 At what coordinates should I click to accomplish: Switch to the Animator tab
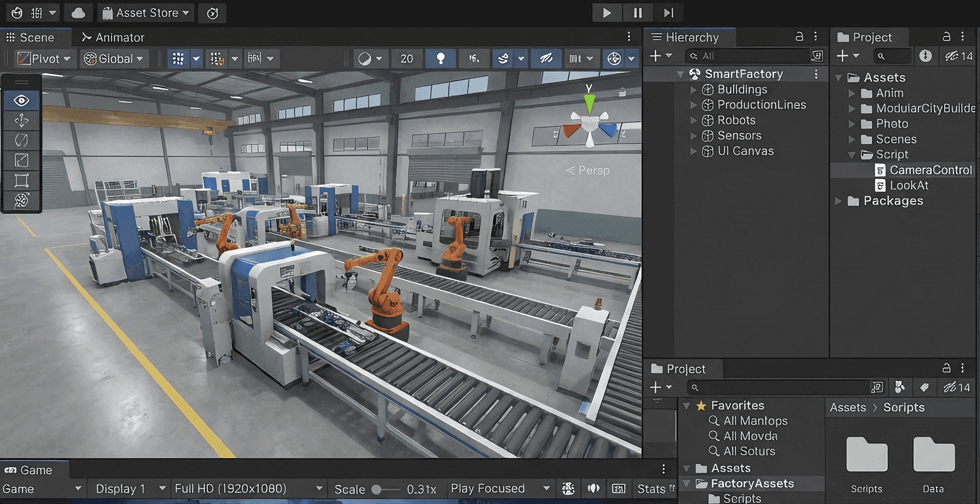point(113,37)
